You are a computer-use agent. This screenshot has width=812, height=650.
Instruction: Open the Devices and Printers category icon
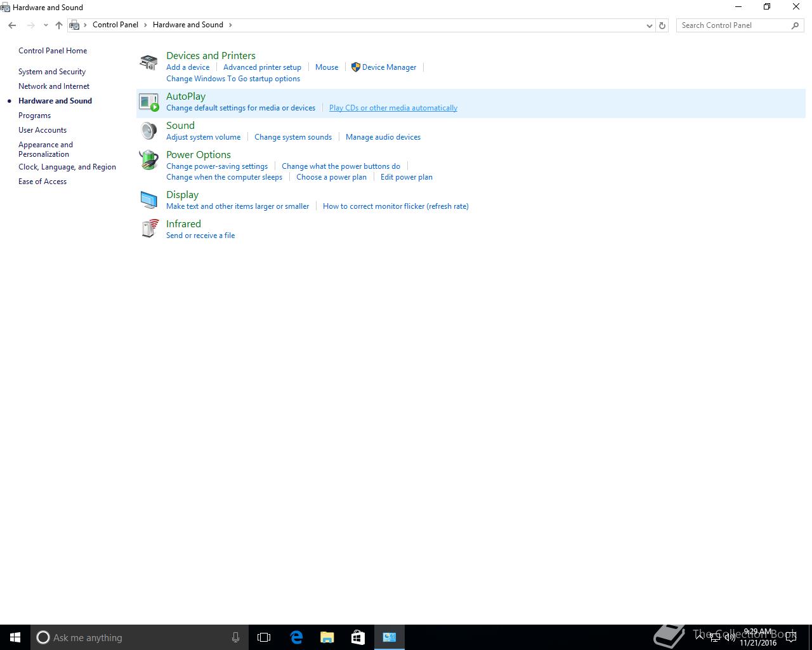point(148,62)
